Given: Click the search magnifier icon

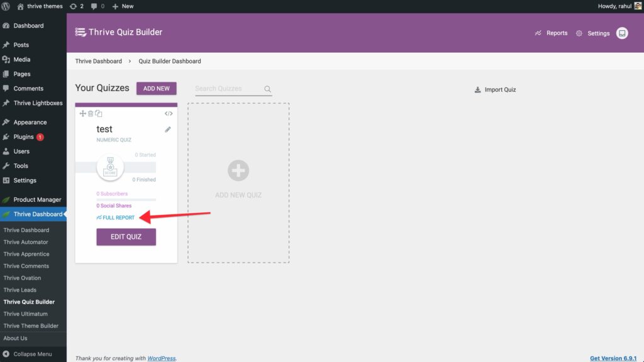Looking at the screenshot, I should click(268, 89).
